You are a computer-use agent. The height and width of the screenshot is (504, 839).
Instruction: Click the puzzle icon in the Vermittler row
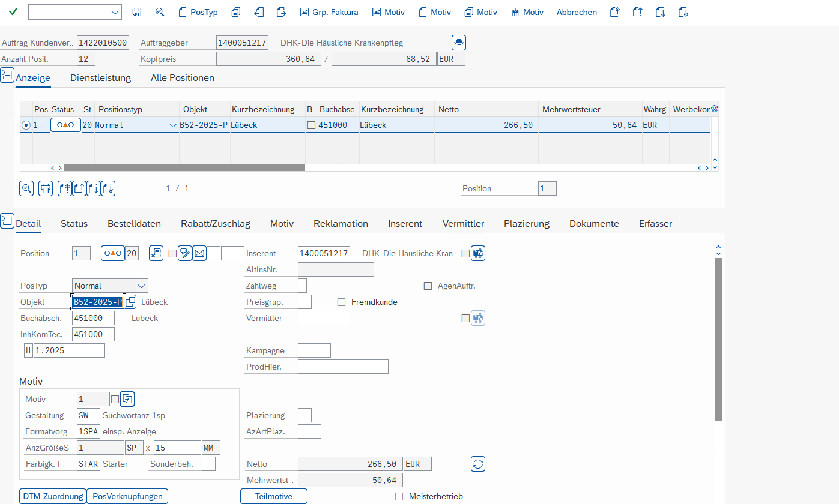[x=478, y=318]
